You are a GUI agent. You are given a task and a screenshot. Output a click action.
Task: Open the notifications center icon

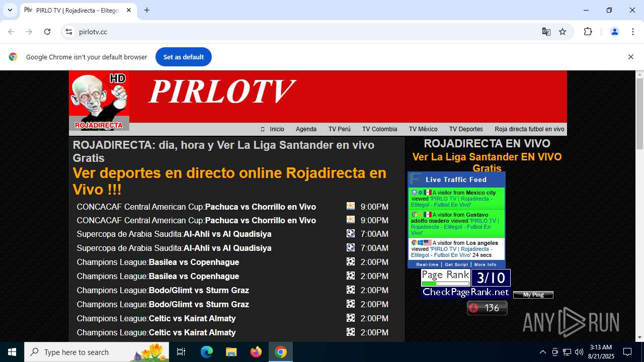point(627,352)
